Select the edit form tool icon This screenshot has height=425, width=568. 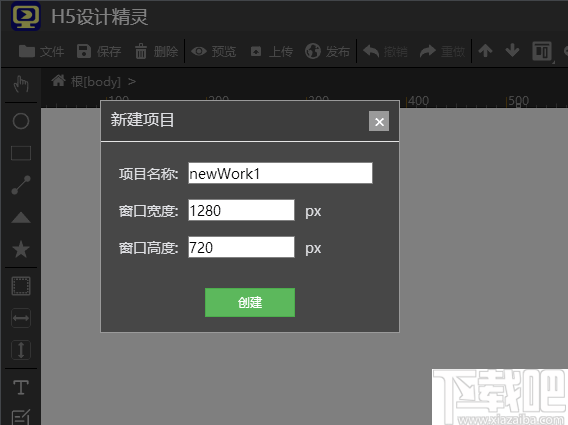[21, 417]
